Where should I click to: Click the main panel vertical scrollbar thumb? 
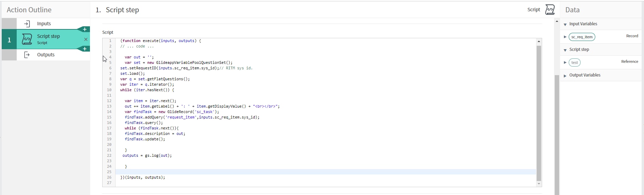click(557, 135)
